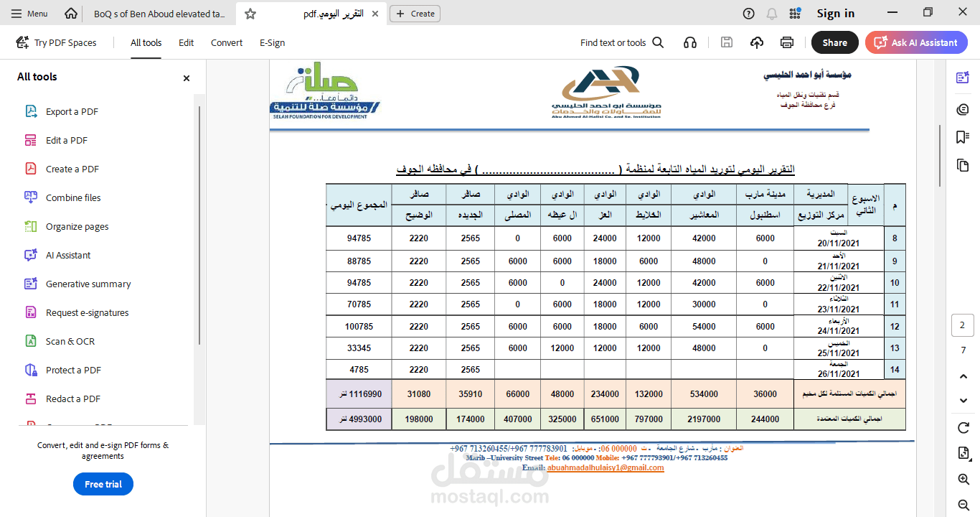
Task: Switch to BoQ s of Ben Aboud tab
Action: tap(159, 14)
